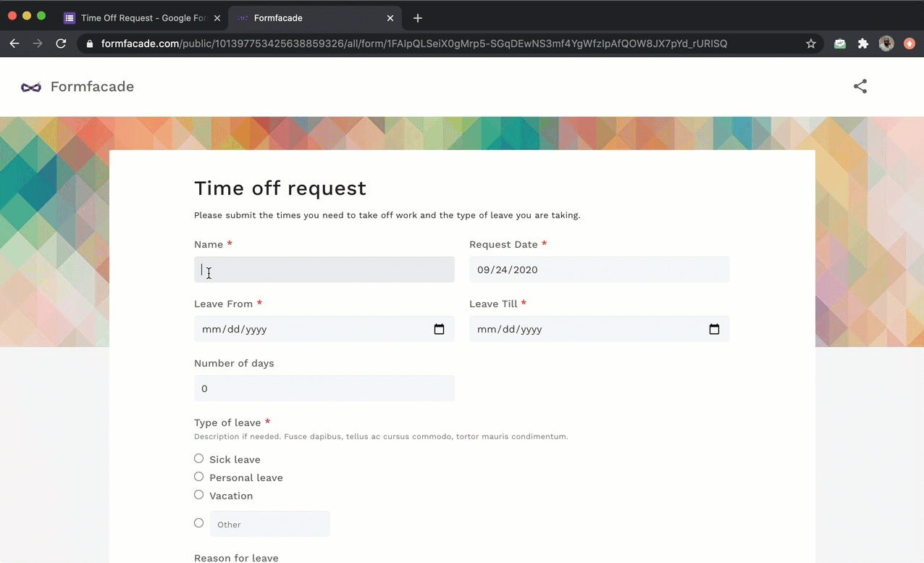This screenshot has width=924, height=563.
Task: Bookmark this page via the star icon
Action: coord(811,43)
